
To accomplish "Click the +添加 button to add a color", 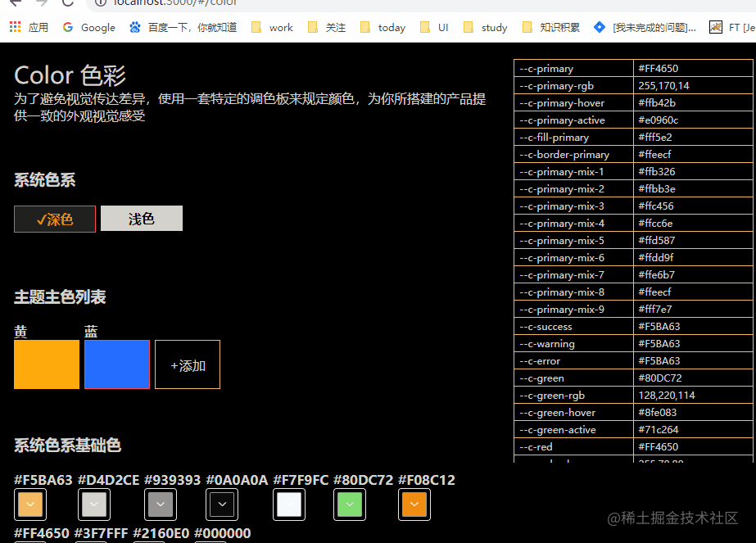I will (x=187, y=364).
